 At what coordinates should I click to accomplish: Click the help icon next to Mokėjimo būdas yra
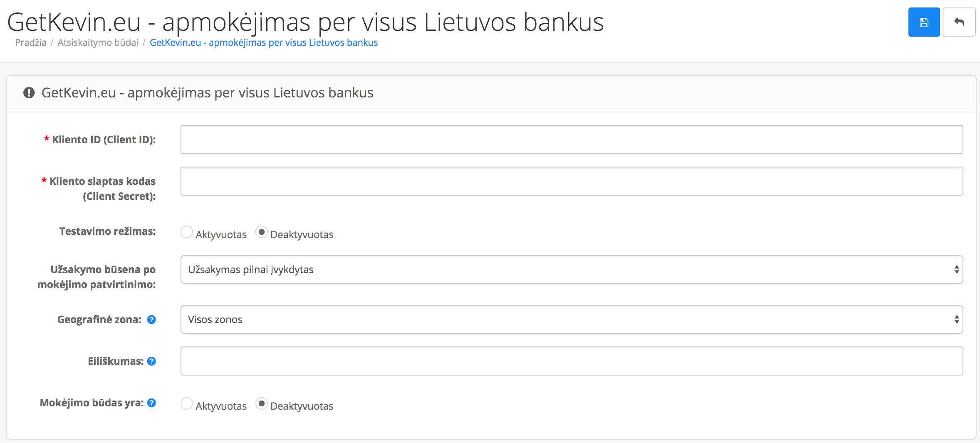[x=151, y=403]
